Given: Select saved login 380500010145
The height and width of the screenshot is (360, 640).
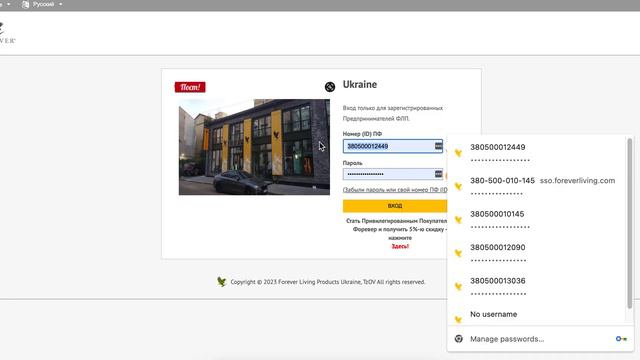Looking at the screenshot, I should (537, 220).
